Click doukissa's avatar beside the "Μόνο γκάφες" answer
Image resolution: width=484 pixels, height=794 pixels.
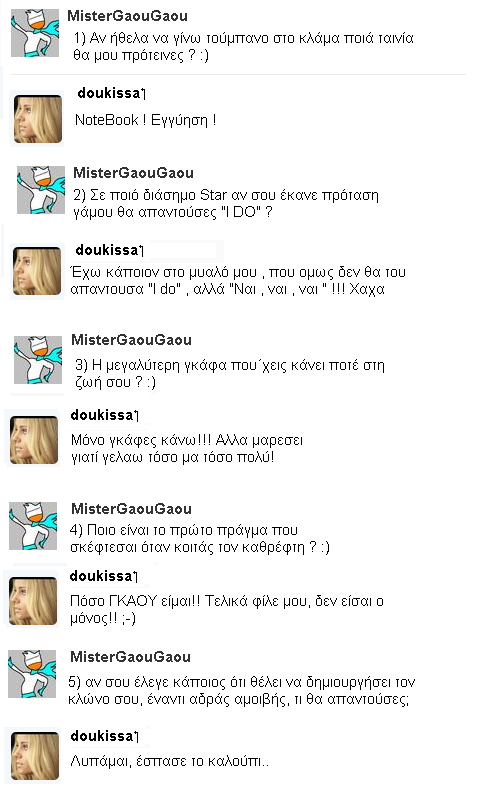tap(34, 440)
